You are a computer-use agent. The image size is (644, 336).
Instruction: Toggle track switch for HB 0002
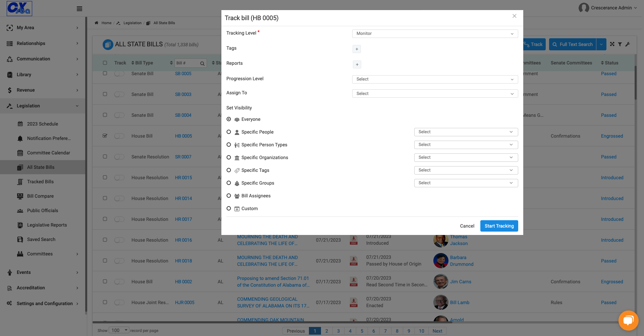[119, 282]
